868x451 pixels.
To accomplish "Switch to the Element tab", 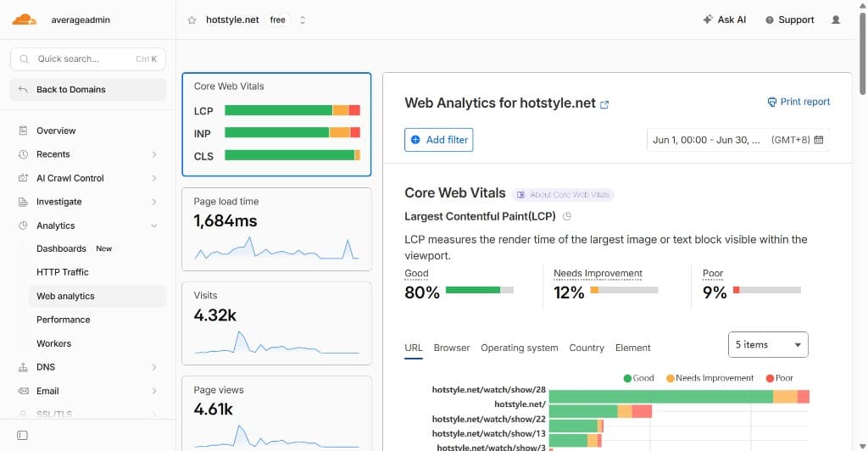I will (632, 348).
